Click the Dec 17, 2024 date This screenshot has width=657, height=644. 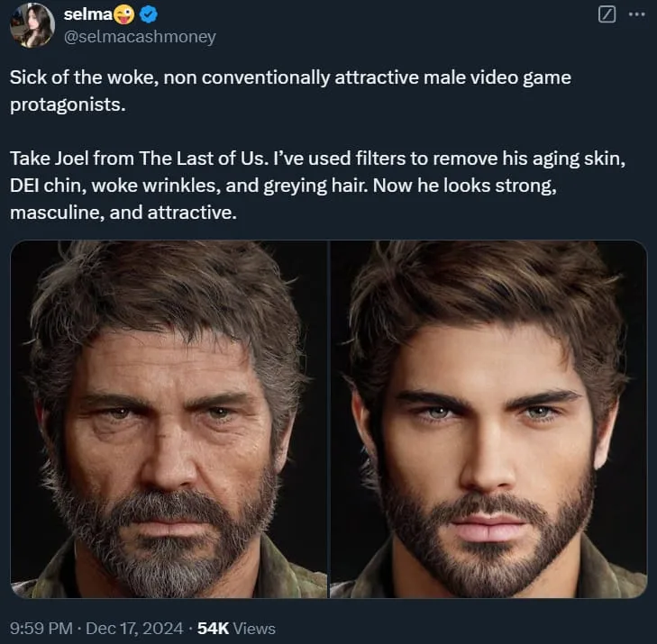point(134,628)
